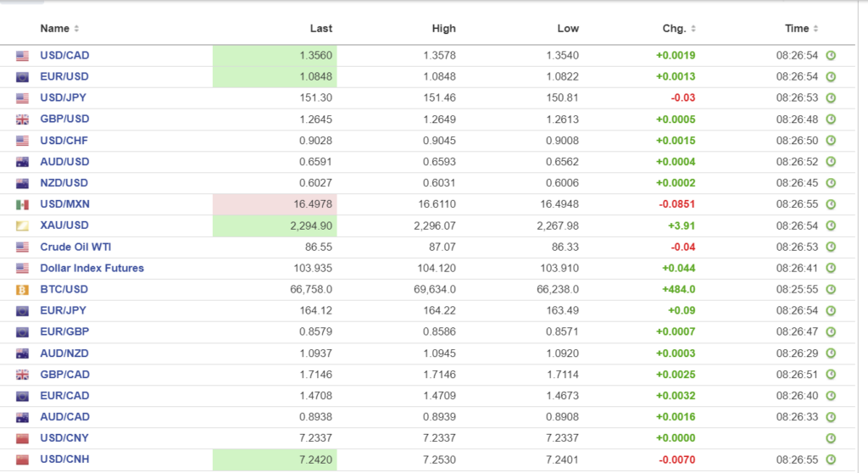Click the gold bar icon beside XAU/USD
Image resolution: width=868 pixels, height=473 pixels.
pyautogui.click(x=22, y=225)
